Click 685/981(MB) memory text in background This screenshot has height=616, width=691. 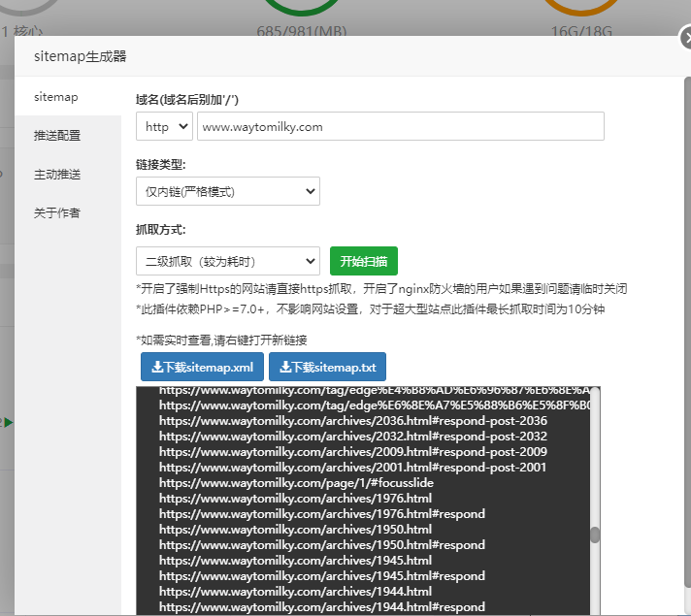(x=302, y=31)
